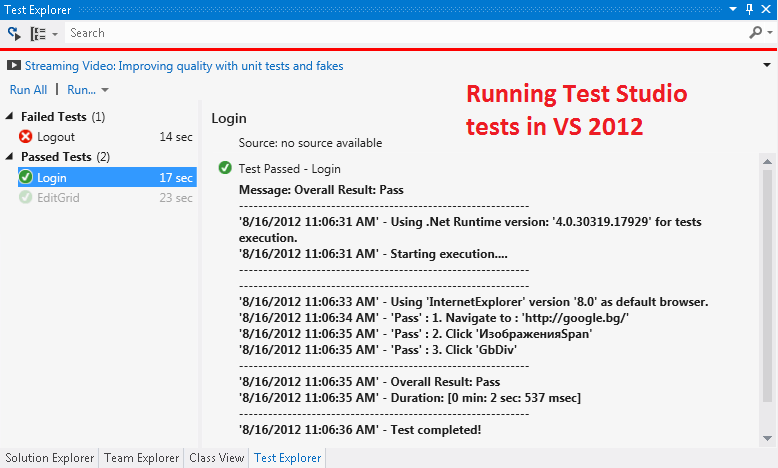Click the Test Passed green check icon

pos(225,168)
